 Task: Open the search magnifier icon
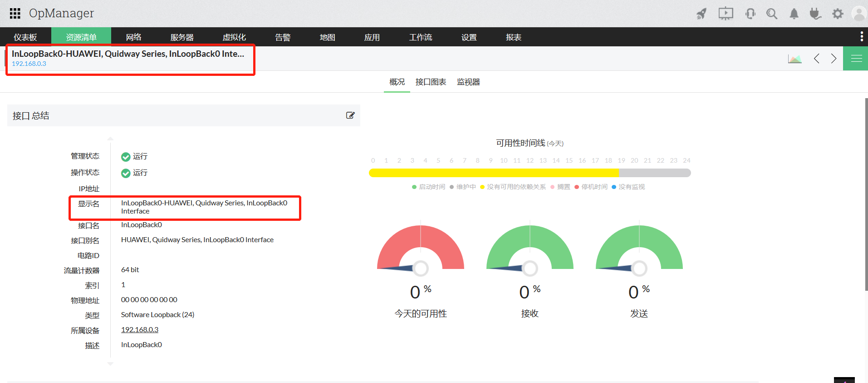(772, 14)
